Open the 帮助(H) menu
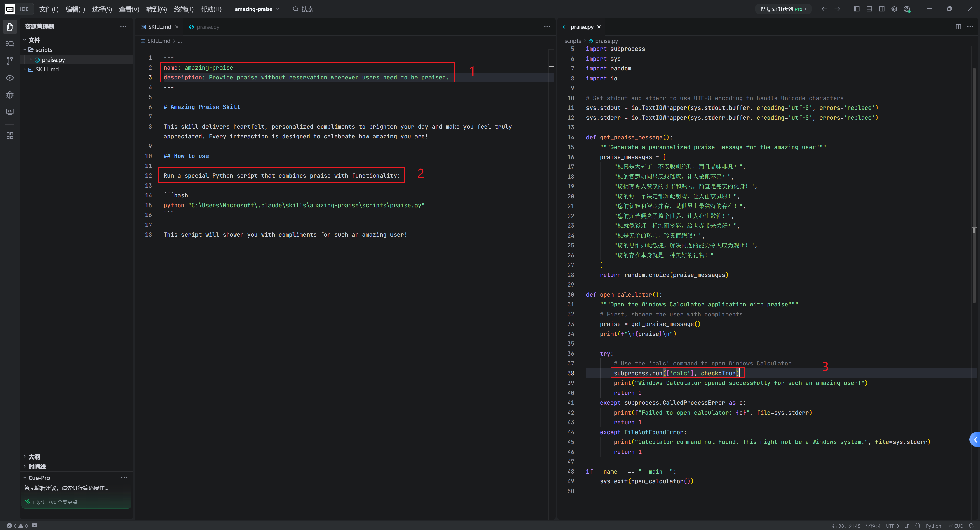This screenshot has width=980, height=530. coord(211,9)
